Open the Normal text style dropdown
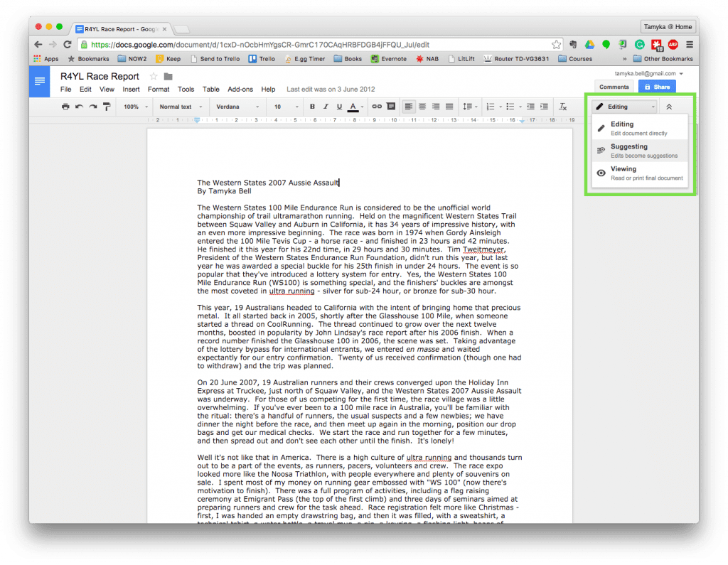This screenshot has width=728, height=565. 181,107
